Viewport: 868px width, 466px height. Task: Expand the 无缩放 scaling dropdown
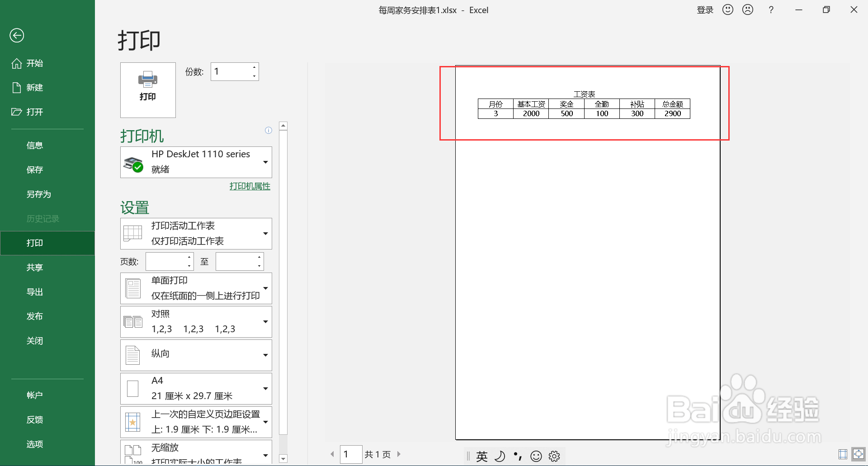pyautogui.click(x=196, y=452)
